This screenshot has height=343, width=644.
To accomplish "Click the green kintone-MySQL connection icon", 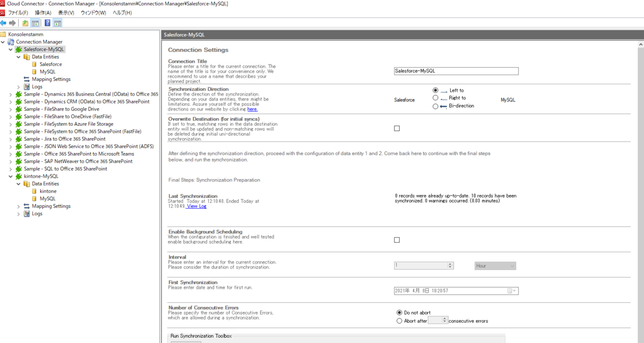I will (x=19, y=176).
